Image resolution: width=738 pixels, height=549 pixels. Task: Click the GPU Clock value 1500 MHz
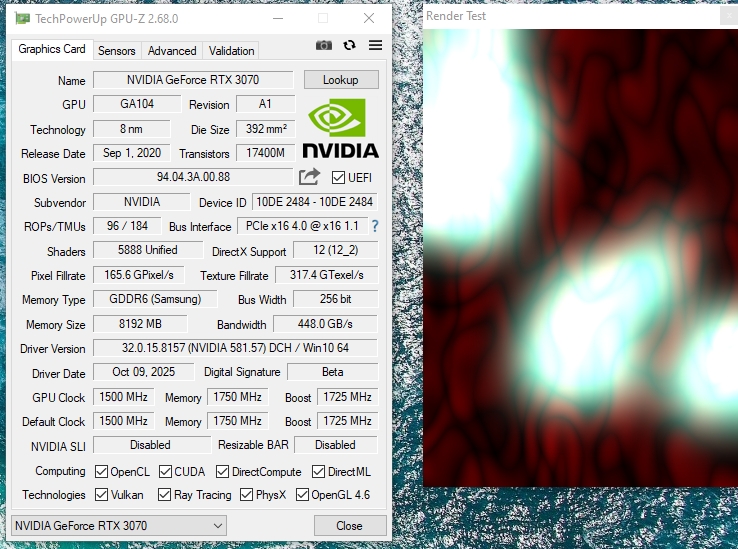123,397
